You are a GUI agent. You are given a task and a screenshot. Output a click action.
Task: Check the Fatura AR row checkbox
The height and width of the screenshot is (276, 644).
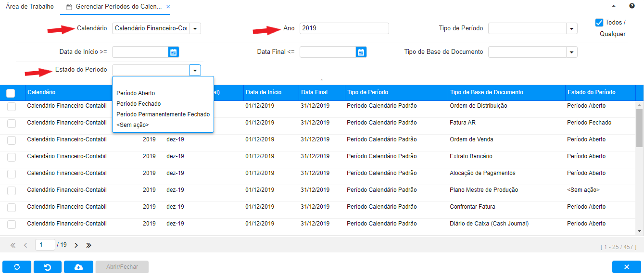pyautogui.click(x=12, y=124)
